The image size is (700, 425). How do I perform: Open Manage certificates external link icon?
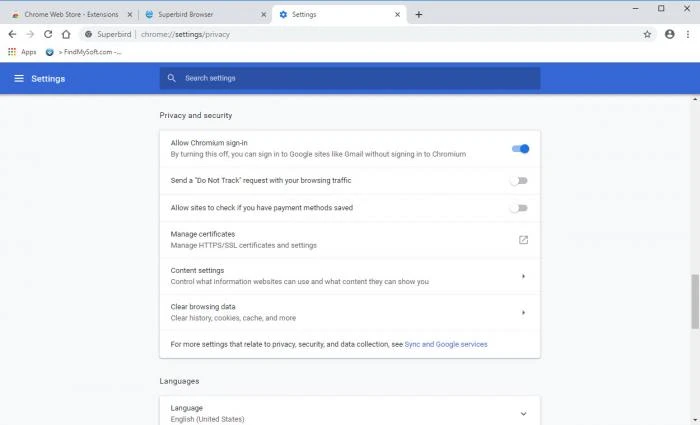[x=523, y=240]
